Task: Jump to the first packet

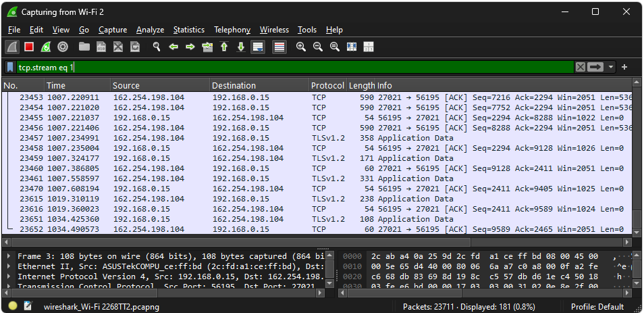Action: [x=224, y=47]
